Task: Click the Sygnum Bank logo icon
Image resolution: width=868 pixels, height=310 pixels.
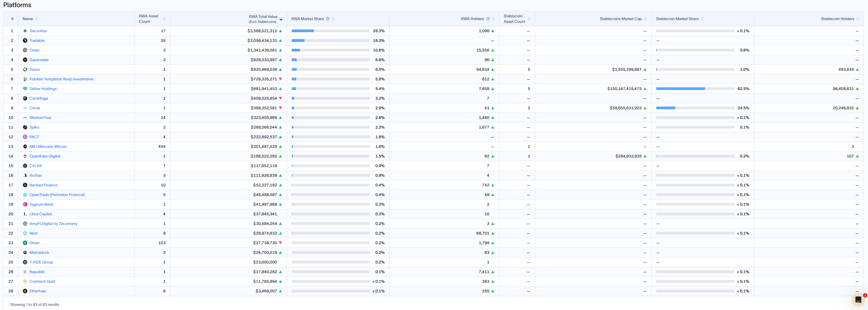Action: click(x=25, y=205)
